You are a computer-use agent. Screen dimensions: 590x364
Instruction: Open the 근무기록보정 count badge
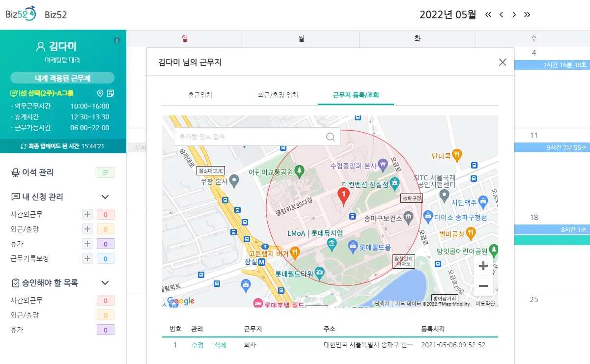point(106,258)
